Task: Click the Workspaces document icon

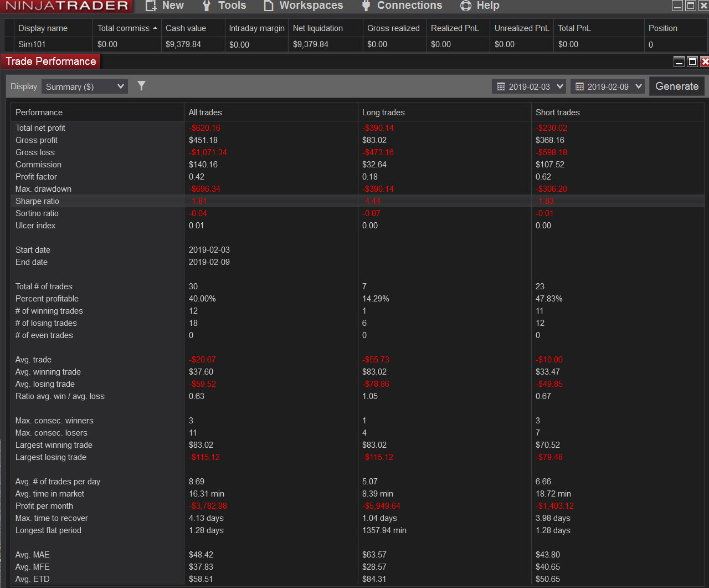Action: coord(269,6)
